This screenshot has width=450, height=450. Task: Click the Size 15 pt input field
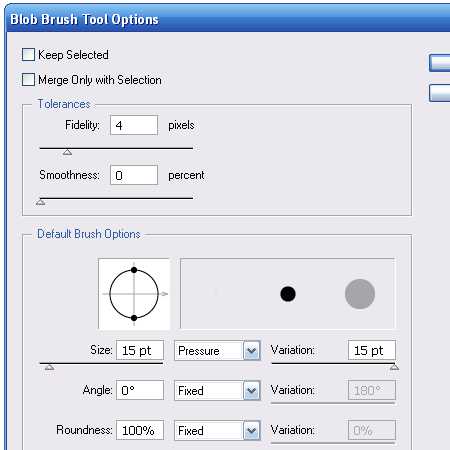(140, 350)
